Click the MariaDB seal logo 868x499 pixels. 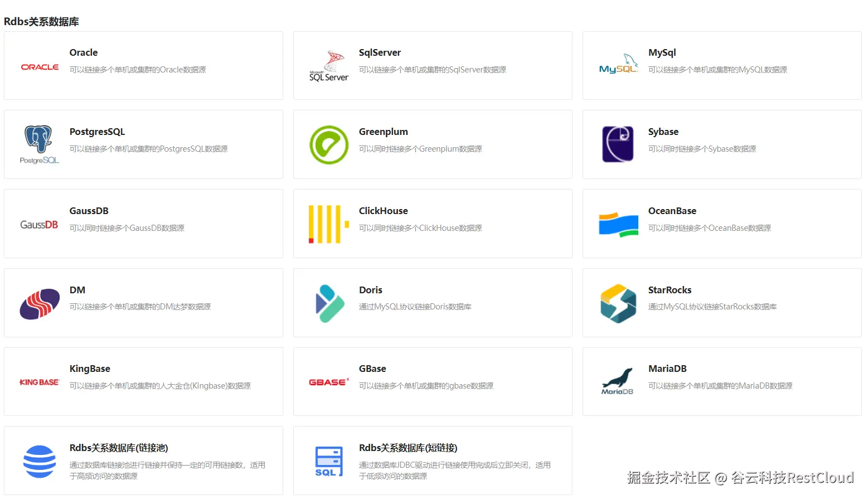(618, 381)
